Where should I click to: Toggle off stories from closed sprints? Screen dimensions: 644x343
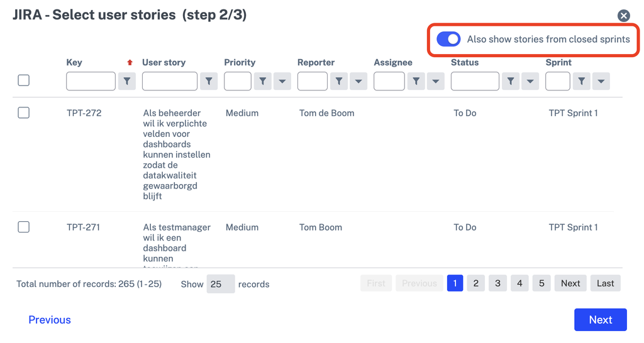pos(448,40)
